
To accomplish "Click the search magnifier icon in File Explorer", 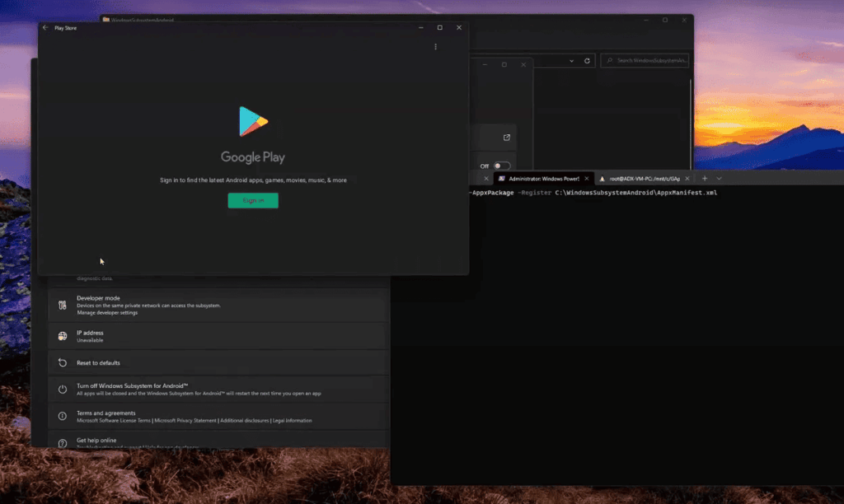I will [610, 60].
